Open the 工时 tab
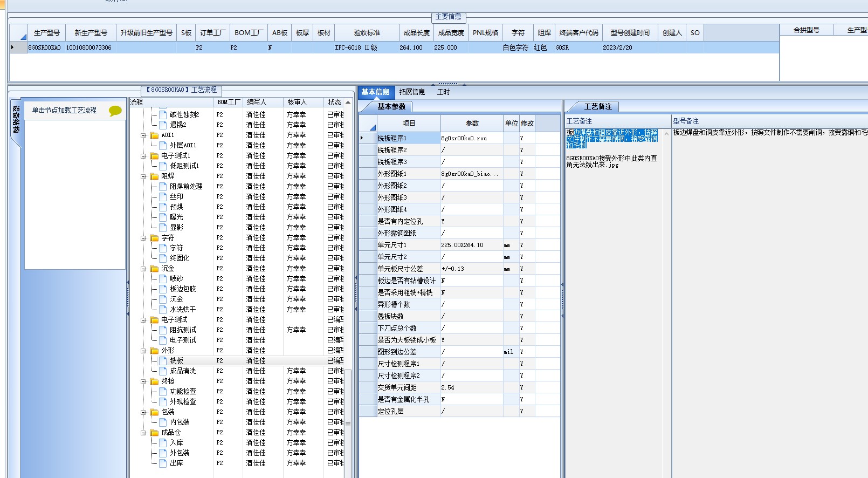Screen dimensions: 868x478 444,92
